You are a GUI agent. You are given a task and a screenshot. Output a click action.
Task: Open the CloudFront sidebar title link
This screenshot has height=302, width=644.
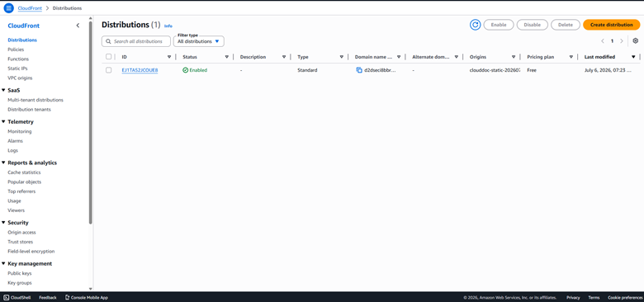point(24,26)
